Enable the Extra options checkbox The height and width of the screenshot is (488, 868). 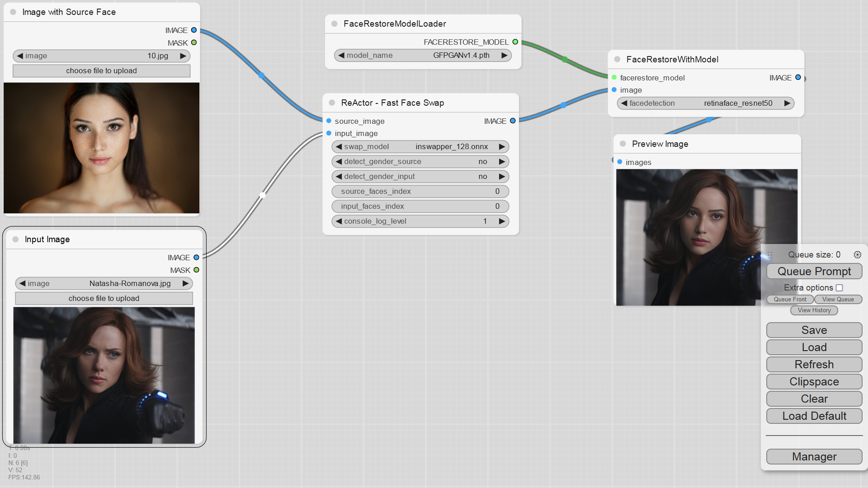point(840,287)
